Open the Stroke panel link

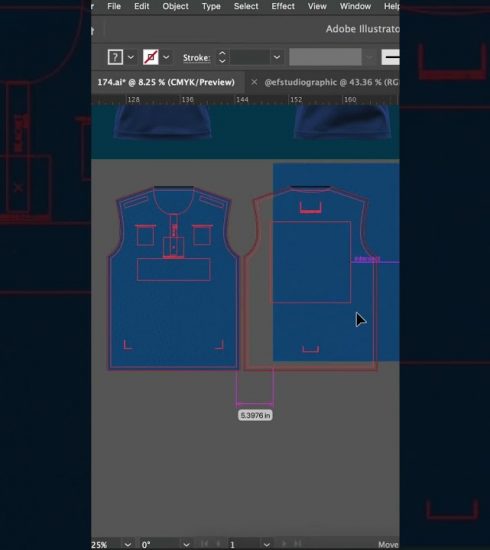coord(196,58)
